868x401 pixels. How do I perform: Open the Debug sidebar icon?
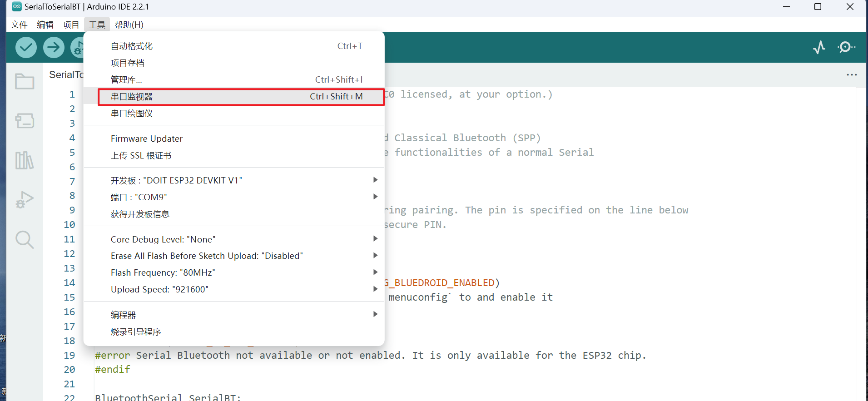pos(25,200)
